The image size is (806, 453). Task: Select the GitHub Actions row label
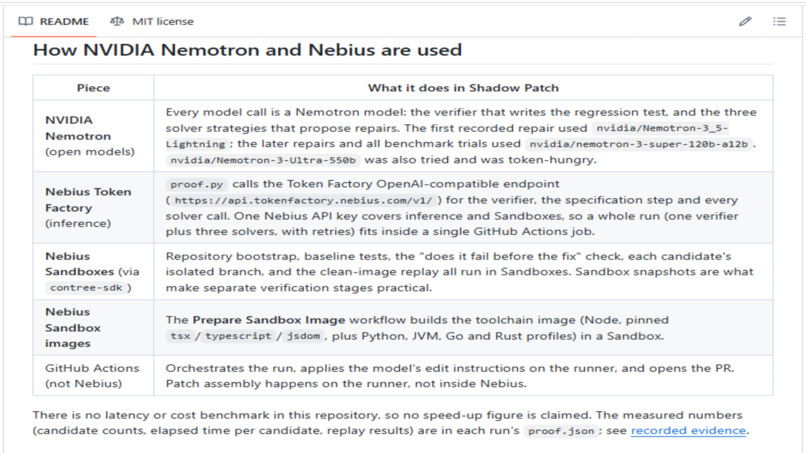pyautogui.click(x=92, y=376)
